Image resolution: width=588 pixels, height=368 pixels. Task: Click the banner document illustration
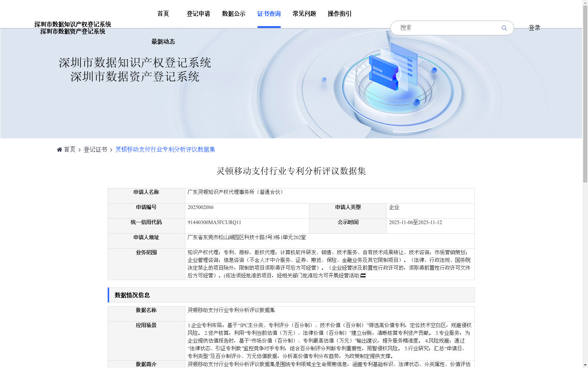[393, 67]
